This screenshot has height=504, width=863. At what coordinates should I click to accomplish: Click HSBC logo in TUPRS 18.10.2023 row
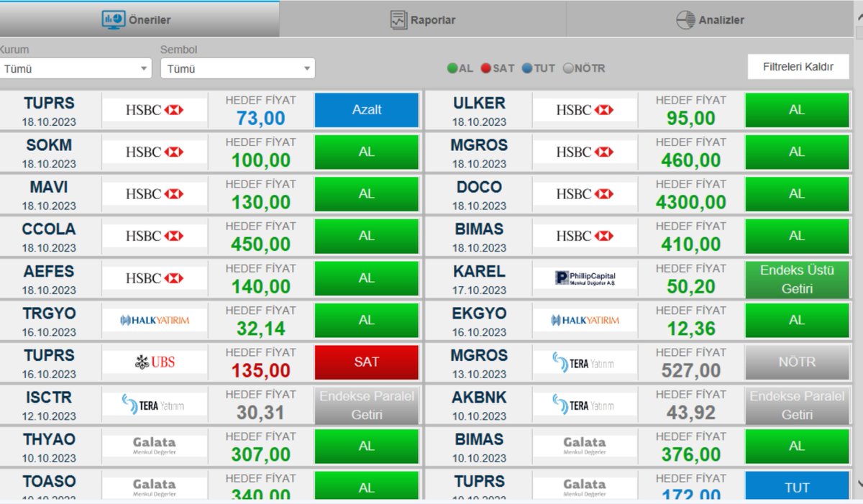coord(155,110)
